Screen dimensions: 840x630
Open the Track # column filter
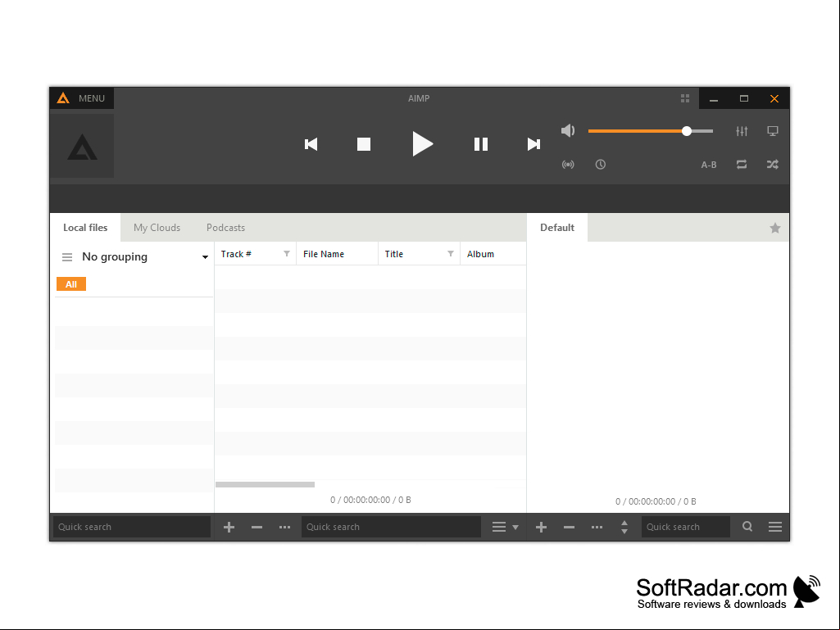287,254
